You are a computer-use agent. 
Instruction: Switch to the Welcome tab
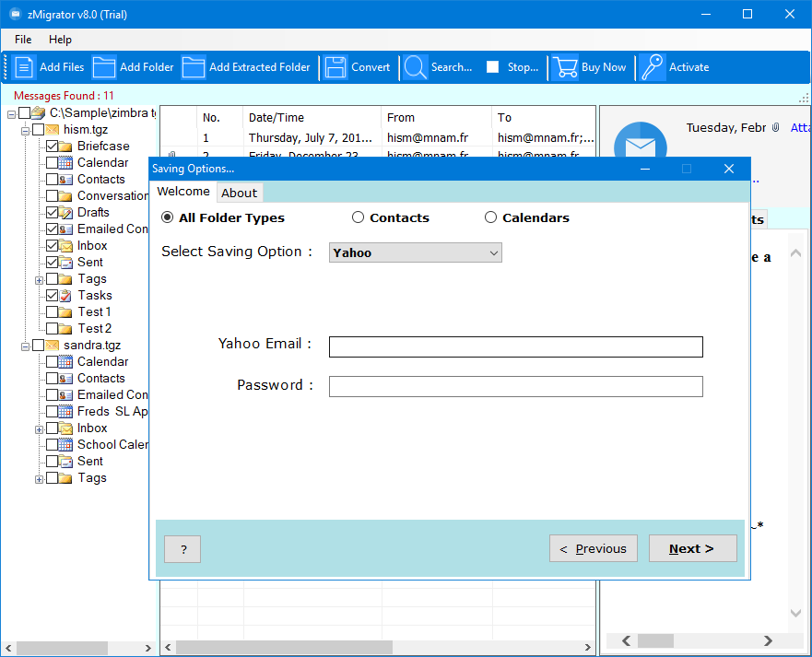pos(183,192)
